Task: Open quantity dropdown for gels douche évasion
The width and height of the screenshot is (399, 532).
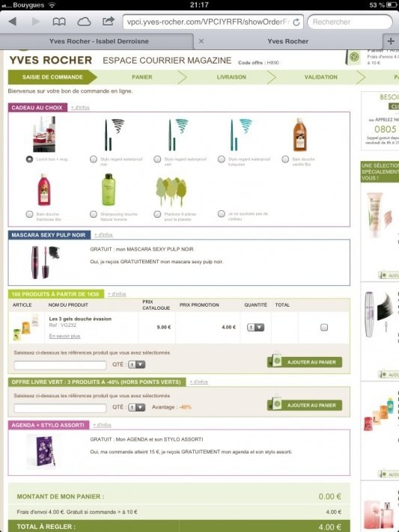Action: click(x=255, y=328)
